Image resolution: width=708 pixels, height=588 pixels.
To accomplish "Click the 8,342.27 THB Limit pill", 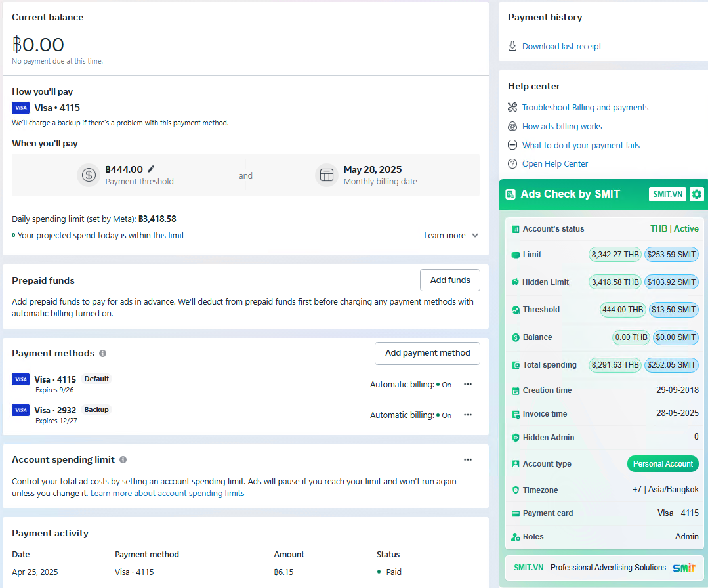I will [615, 254].
